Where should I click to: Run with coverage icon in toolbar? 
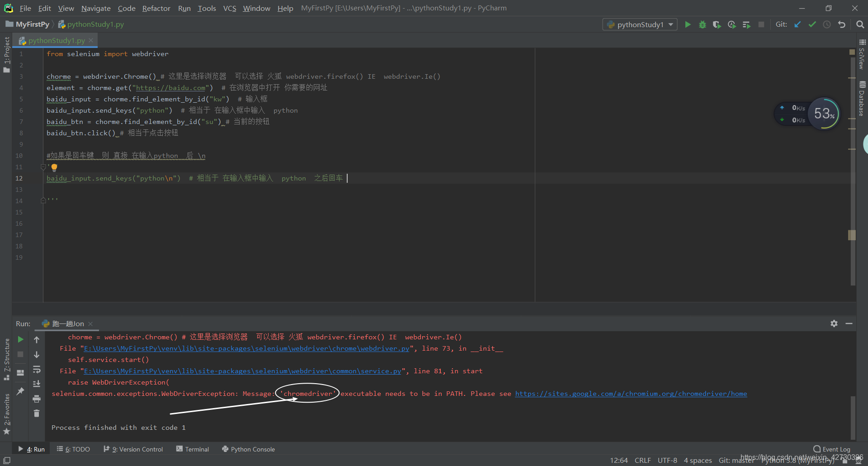point(717,24)
